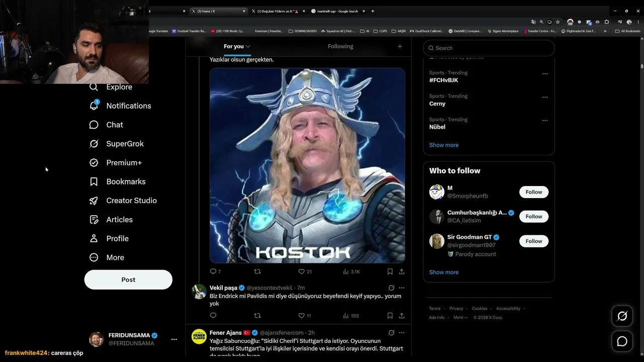Viewport: 644px width, 362px height.
Task: Open the Elgato Marketplace bookmark
Action: coord(503,31)
